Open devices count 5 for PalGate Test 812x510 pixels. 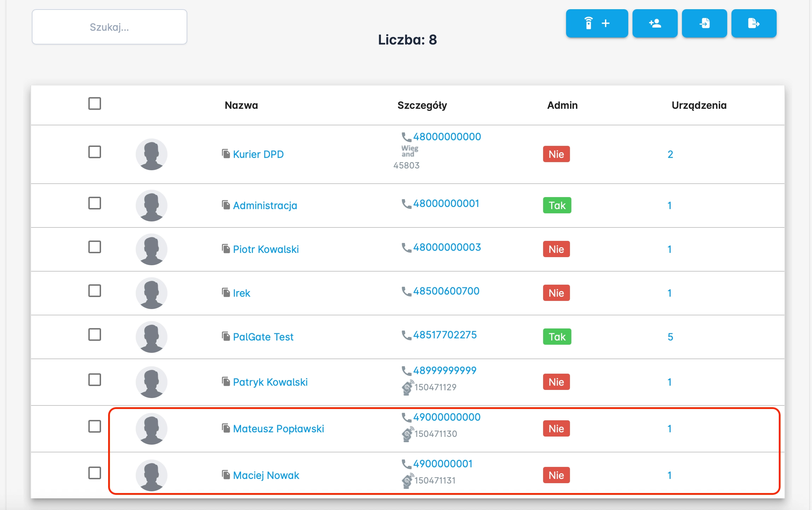(670, 337)
